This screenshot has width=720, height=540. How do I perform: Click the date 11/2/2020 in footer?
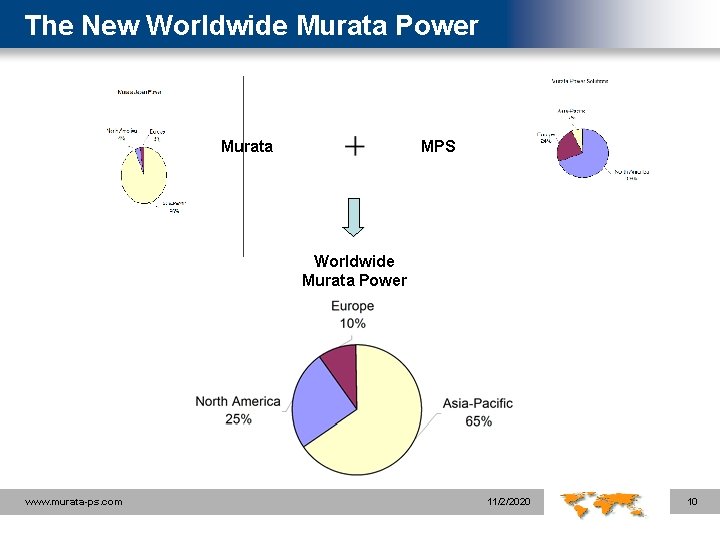pyautogui.click(x=509, y=502)
